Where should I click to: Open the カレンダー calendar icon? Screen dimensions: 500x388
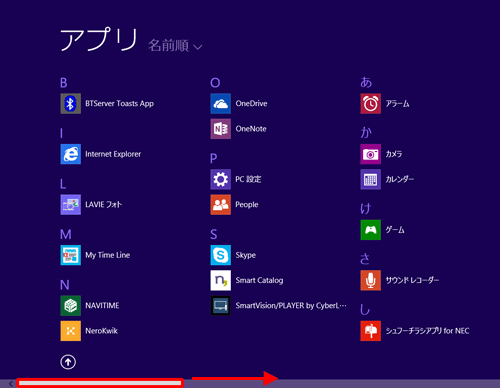(x=370, y=179)
